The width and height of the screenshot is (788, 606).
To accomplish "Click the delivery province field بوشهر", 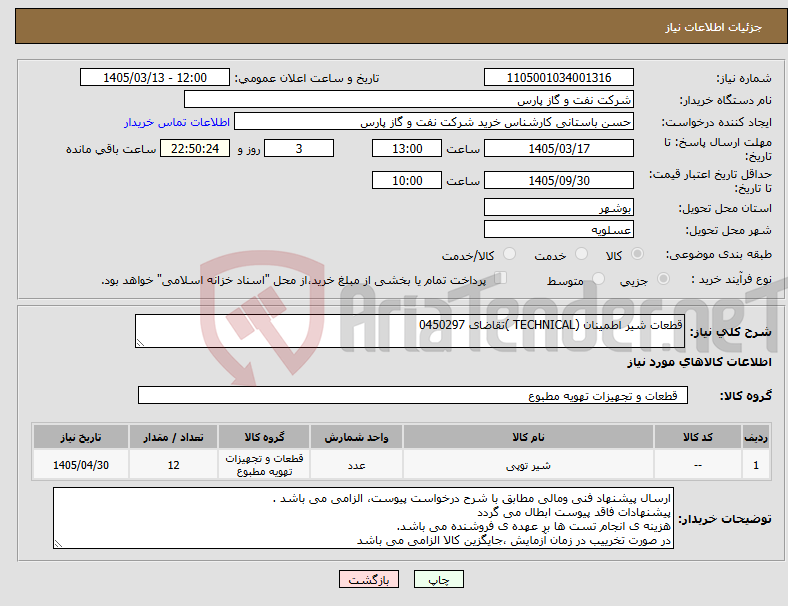I will [559, 207].
